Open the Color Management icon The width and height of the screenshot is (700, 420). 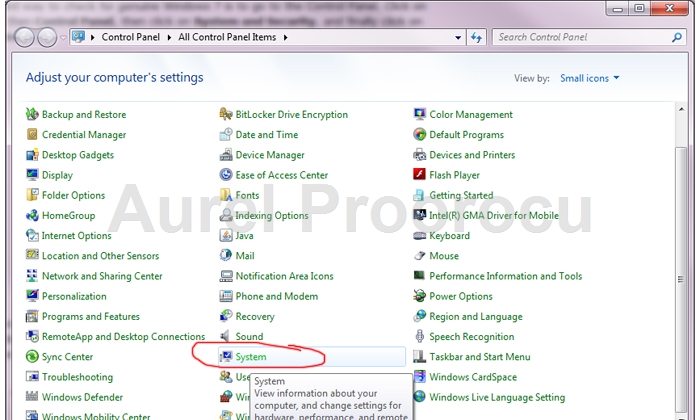[x=420, y=114]
